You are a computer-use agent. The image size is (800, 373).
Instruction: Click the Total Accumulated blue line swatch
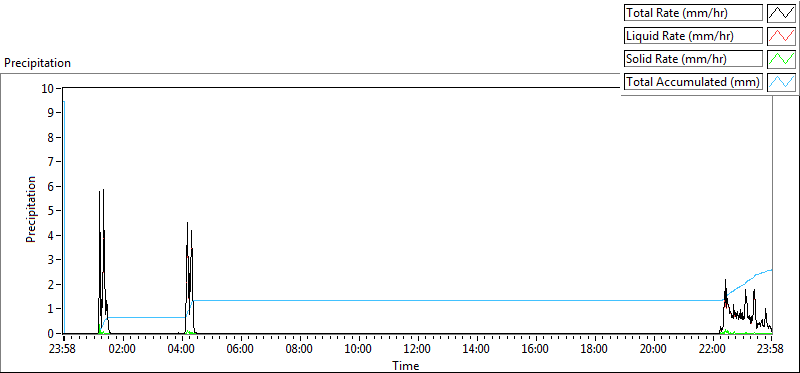(x=781, y=82)
